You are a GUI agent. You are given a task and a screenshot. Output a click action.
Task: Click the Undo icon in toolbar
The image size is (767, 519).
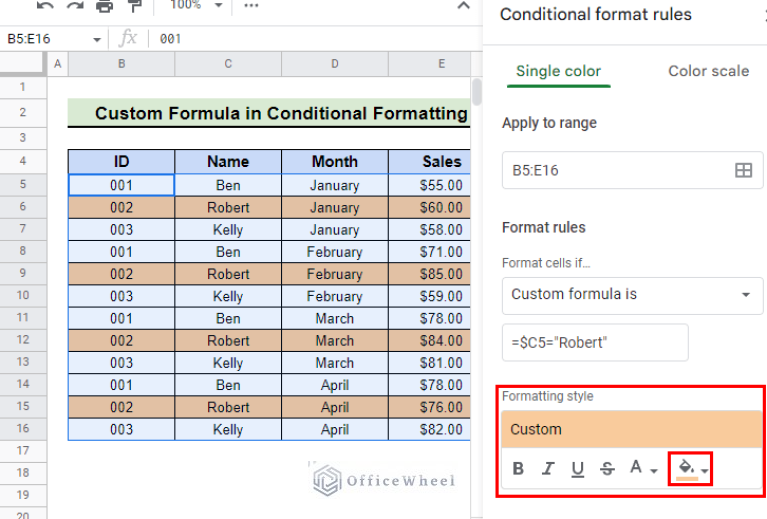coord(45,6)
